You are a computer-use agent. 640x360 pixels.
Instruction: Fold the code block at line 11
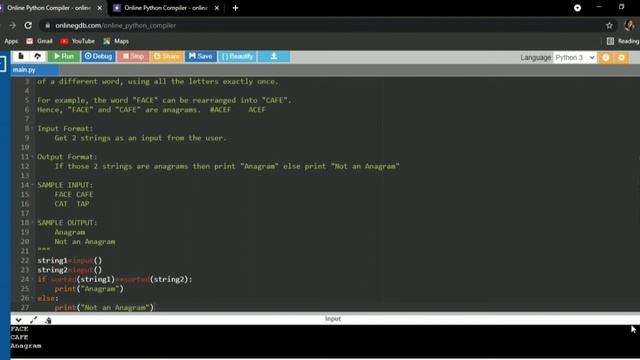[x=32, y=157]
